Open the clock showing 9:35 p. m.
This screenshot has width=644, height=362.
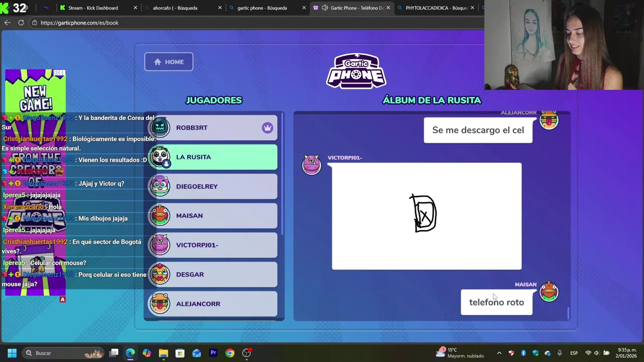tap(627, 353)
